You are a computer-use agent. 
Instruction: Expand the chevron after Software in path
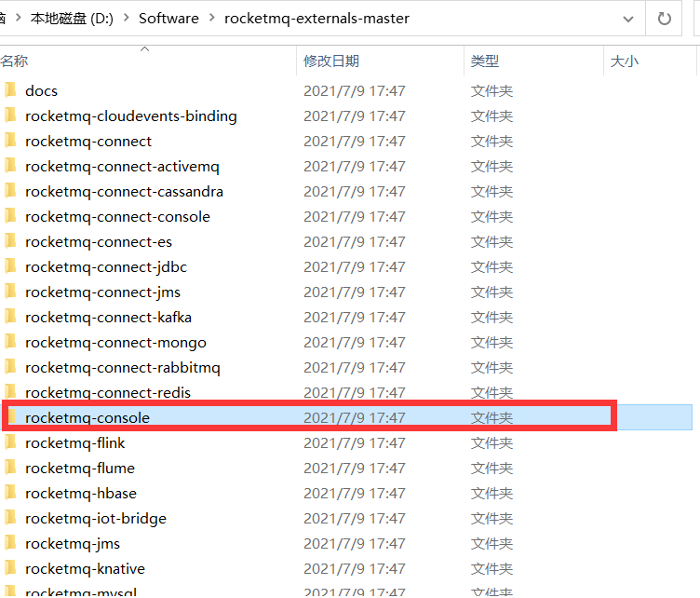(x=211, y=18)
